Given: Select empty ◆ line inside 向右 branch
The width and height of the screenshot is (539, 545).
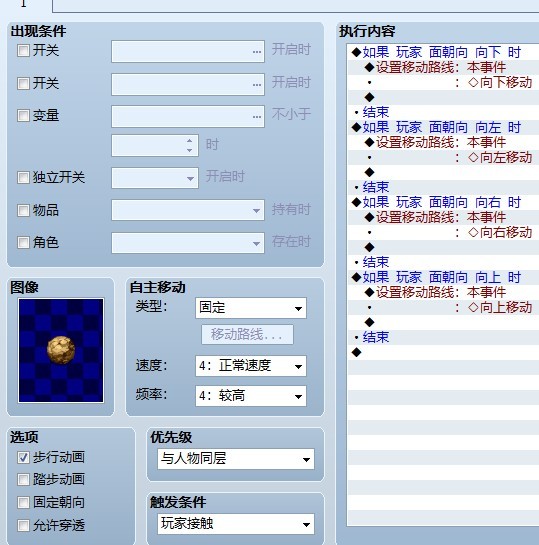Looking at the screenshot, I should 443,247.
